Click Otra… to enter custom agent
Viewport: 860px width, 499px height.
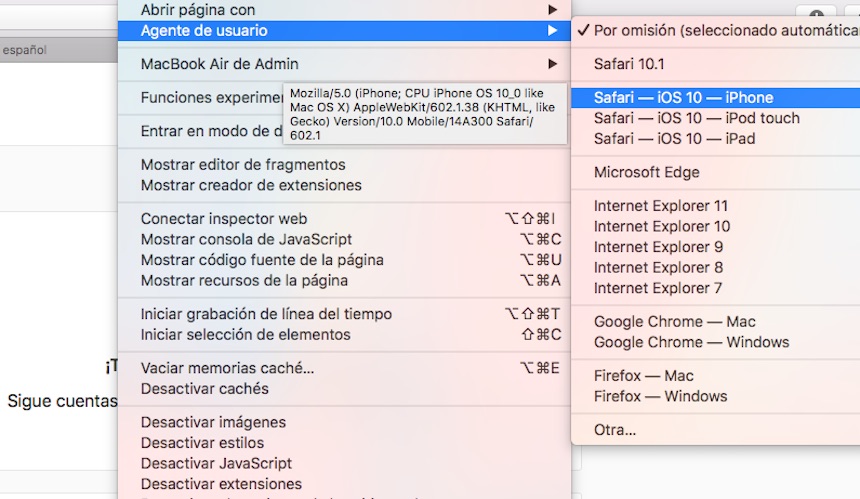point(614,430)
